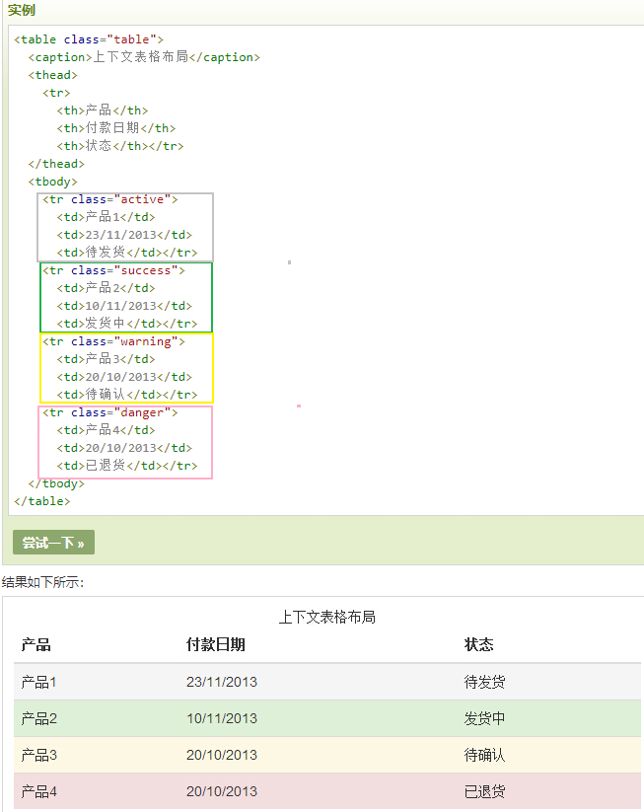This screenshot has width=644, height=812.
Task: Click the <th>产品</th> code line
Action: 103,111
